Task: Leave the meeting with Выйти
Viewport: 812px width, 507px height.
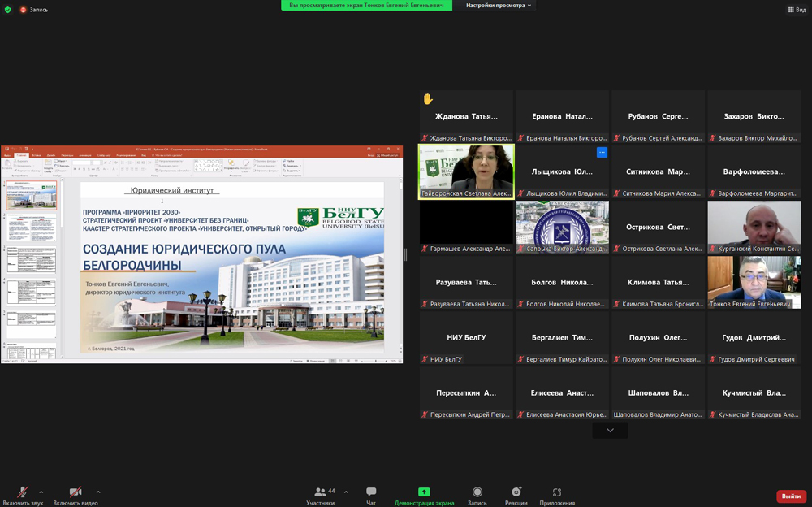Action: (x=791, y=496)
